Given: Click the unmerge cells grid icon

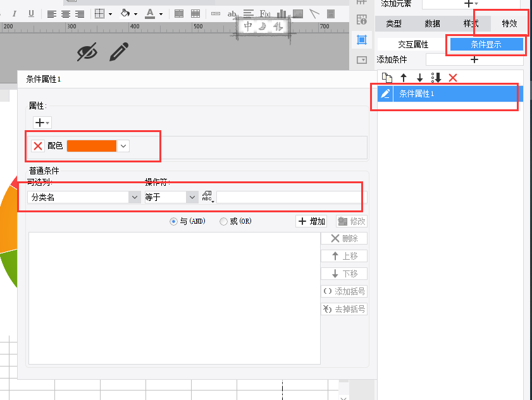Looking at the screenshot, I should point(195,14).
